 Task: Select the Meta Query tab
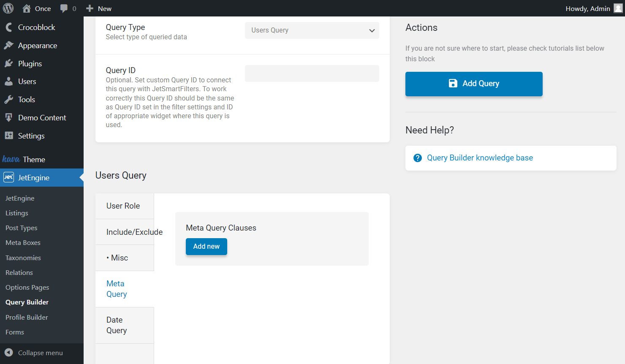[x=125, y=289]
